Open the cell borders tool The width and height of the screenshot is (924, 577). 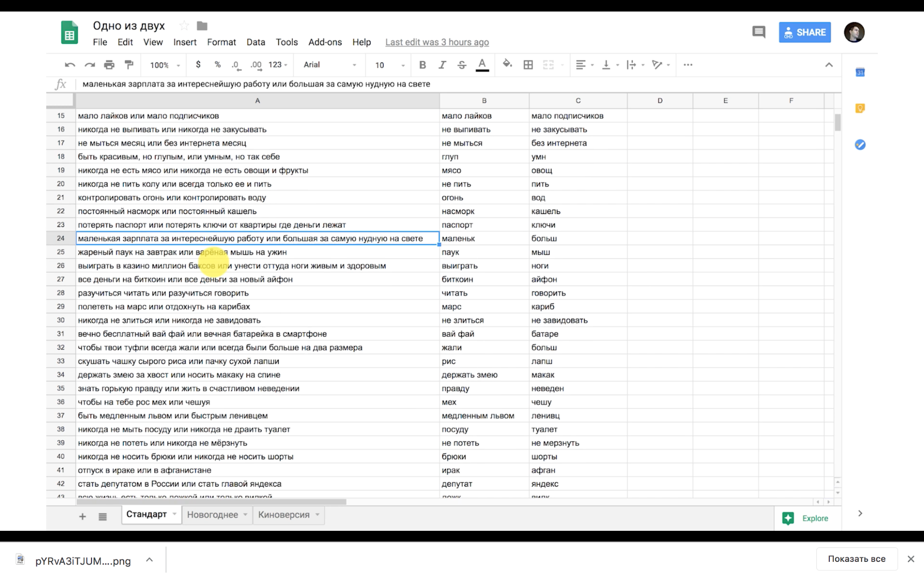point(528,65)
